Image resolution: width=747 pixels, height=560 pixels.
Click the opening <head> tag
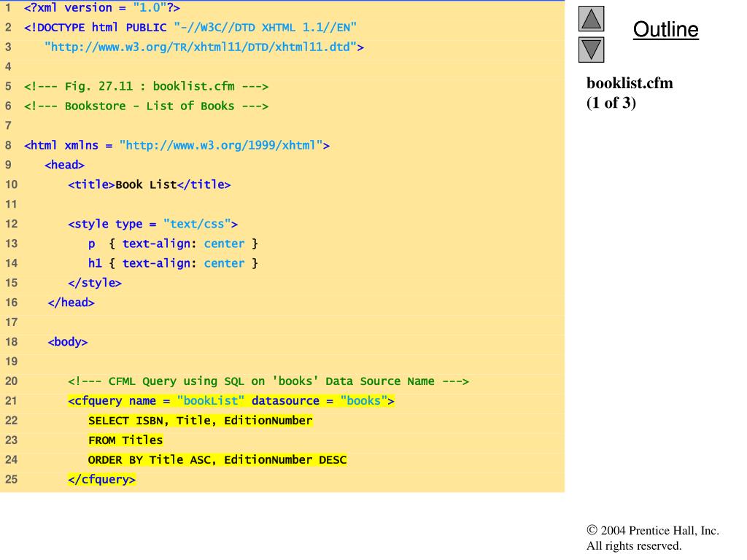click(64, 165)
